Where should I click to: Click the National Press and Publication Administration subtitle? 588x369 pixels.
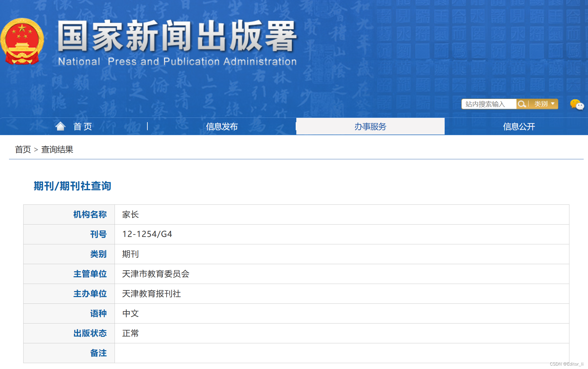(x=177, y=61)
